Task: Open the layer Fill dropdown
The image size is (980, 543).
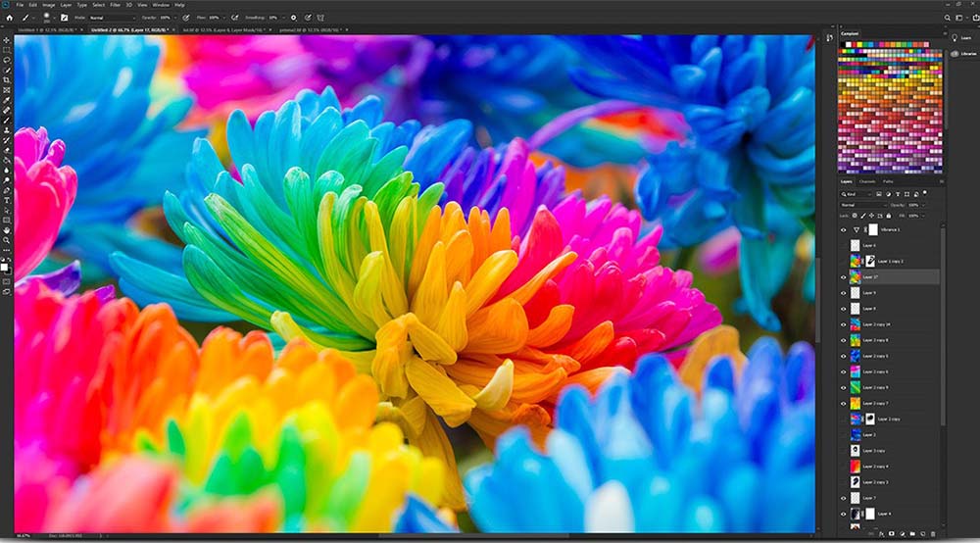Action: coord(923,216)
